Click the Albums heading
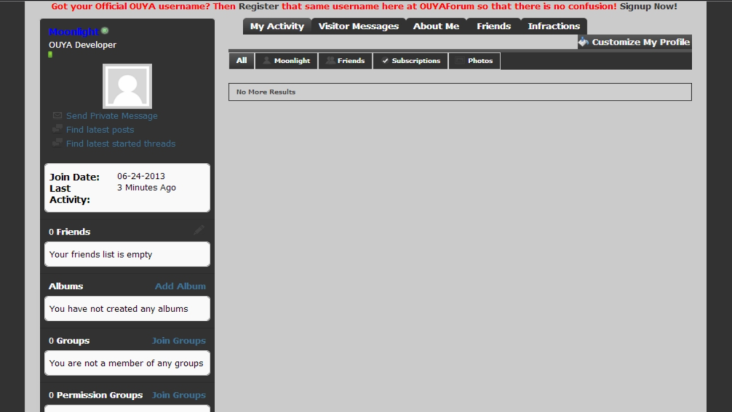 point(66,286)
